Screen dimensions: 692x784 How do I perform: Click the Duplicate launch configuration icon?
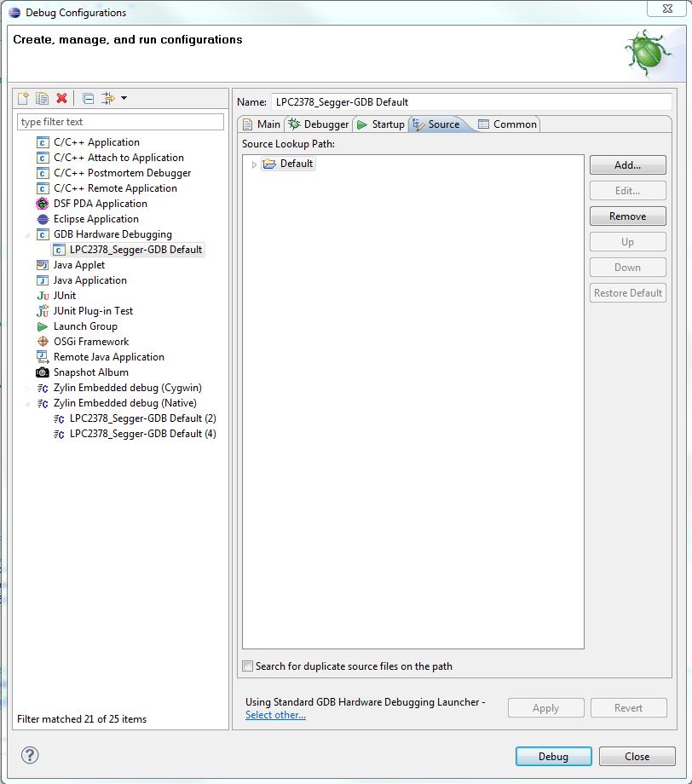(42, 98)
